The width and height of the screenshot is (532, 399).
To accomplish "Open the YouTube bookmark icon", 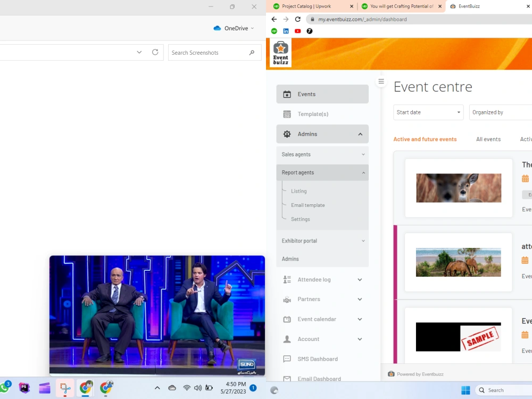I will [x=297, y=31].
